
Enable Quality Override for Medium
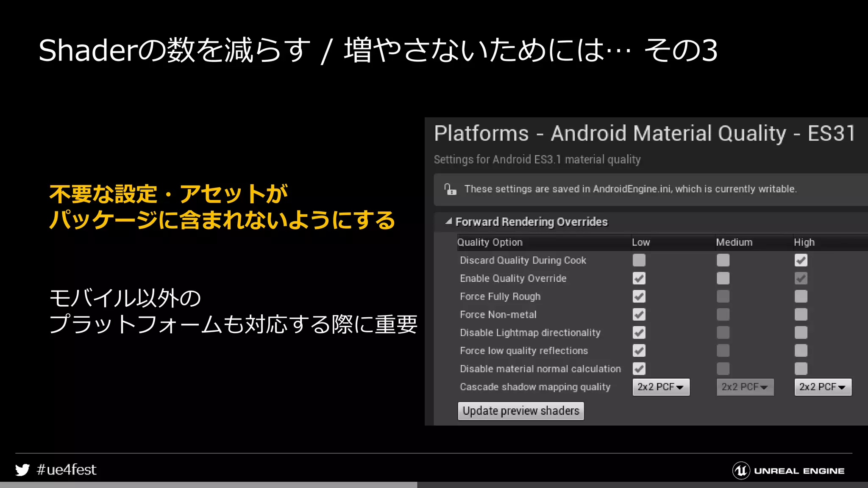pyautogui.click(x=723, y=278)
